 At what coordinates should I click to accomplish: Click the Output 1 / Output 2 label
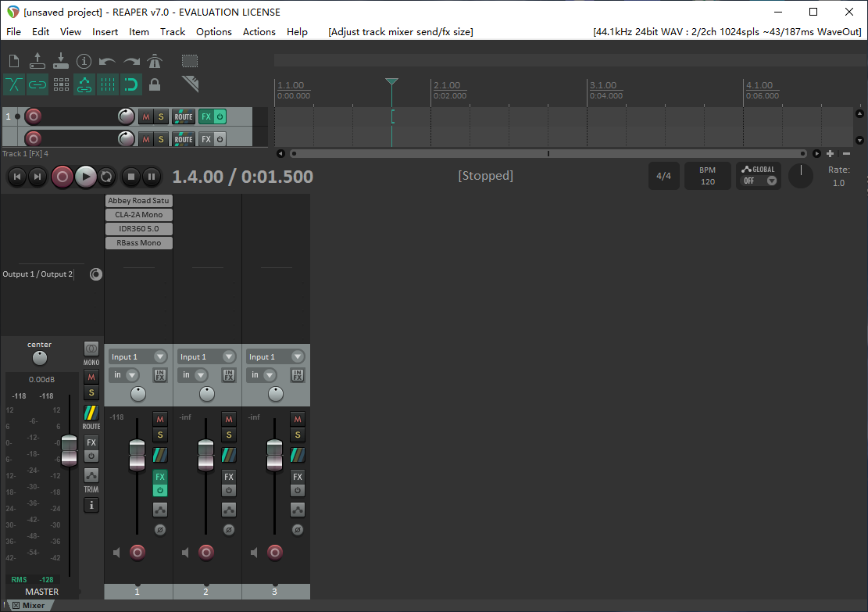(x=38, y=274)
